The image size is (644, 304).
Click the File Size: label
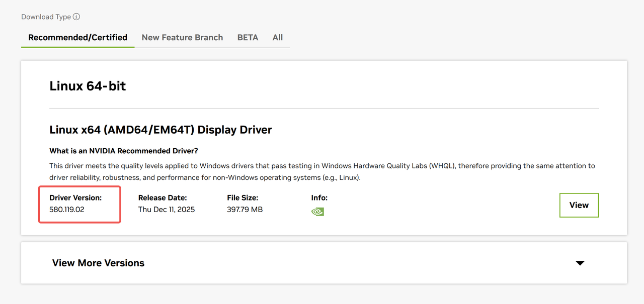[x=243, y=198]
